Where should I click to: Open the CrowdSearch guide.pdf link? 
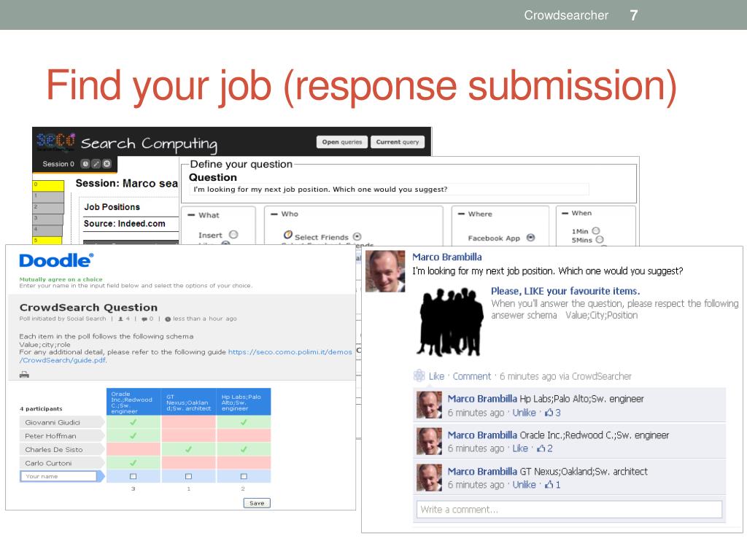(185, 356)
